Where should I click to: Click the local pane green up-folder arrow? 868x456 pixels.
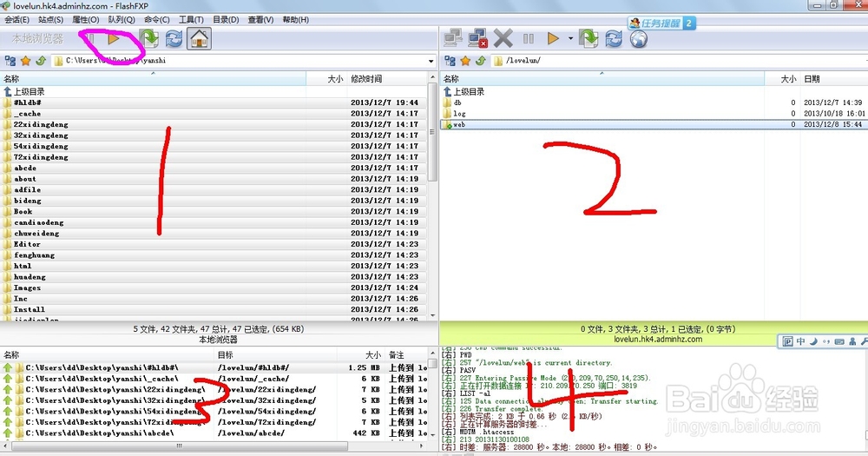(41, 61)
